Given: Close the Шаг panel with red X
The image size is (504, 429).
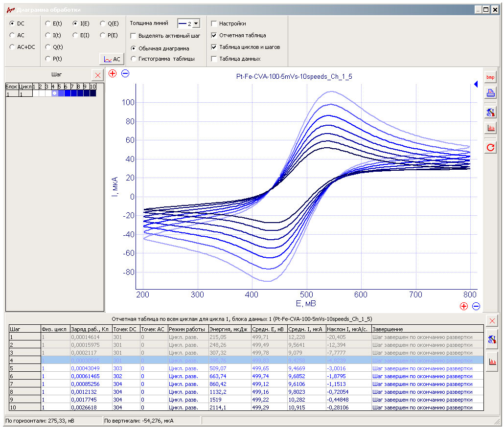Looking at the screenshot, I should pos(98,75).
